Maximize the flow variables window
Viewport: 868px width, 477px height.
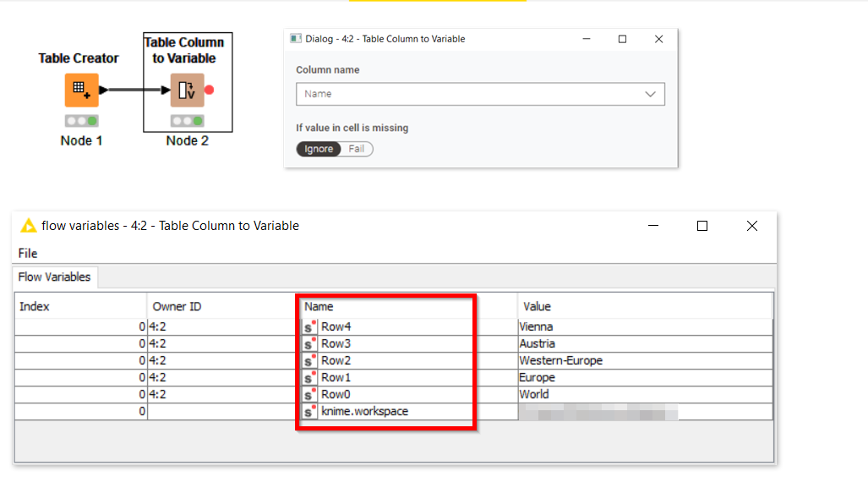701,226
